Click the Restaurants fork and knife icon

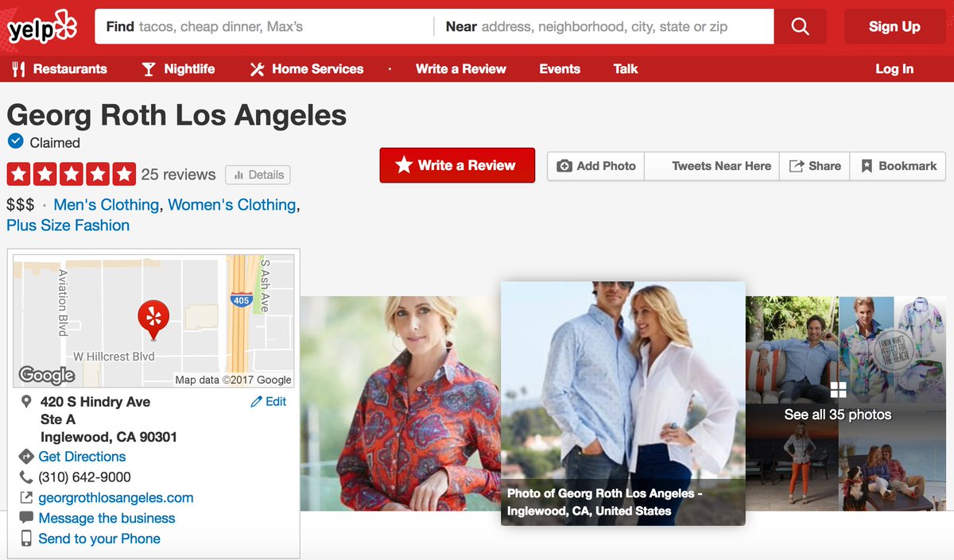coord(19,69)
